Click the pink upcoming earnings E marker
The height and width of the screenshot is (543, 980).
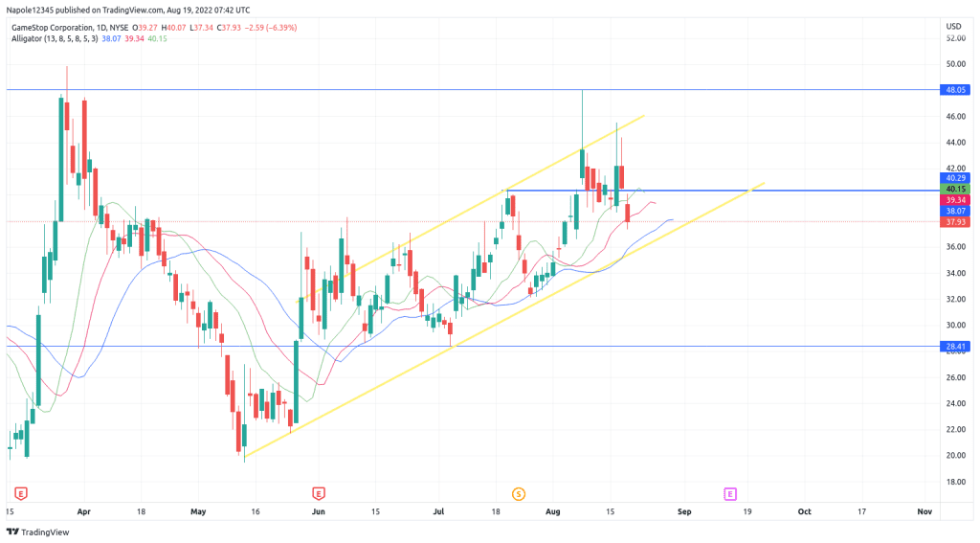729,494
